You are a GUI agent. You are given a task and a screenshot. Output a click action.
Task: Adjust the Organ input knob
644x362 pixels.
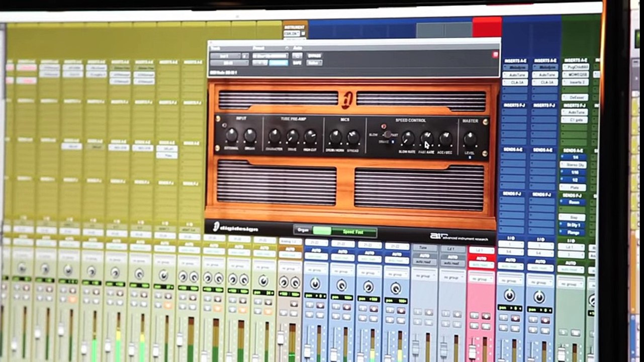coord(249,135)
